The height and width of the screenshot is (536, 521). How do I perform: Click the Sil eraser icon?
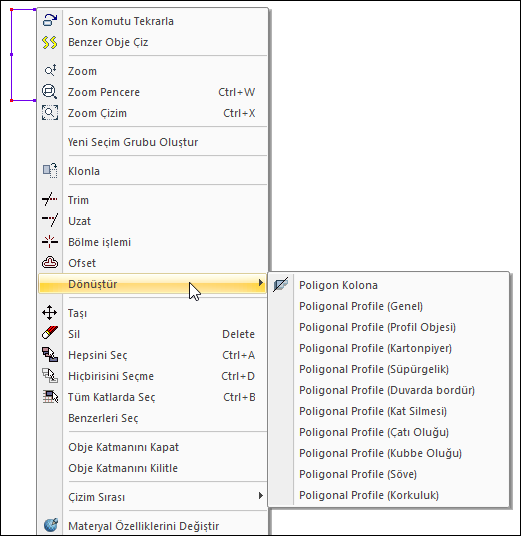(50, 333)
